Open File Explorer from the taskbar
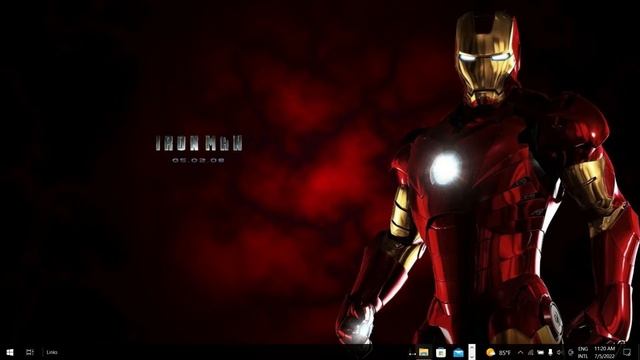The width and height of the screenshot is (640, 360). point(424,352)
